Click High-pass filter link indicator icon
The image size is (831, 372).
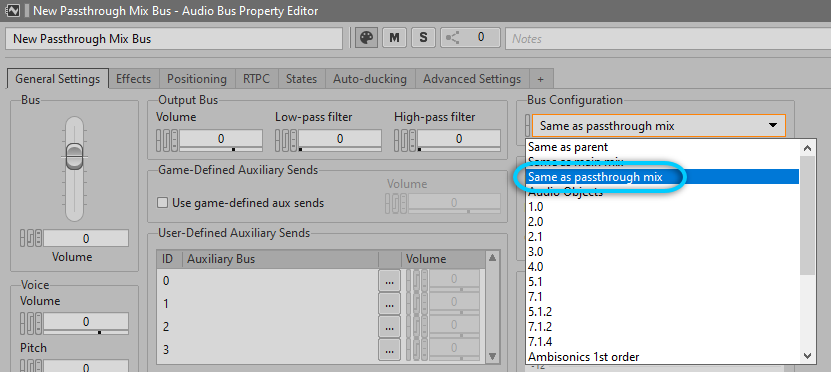point(405,139)
